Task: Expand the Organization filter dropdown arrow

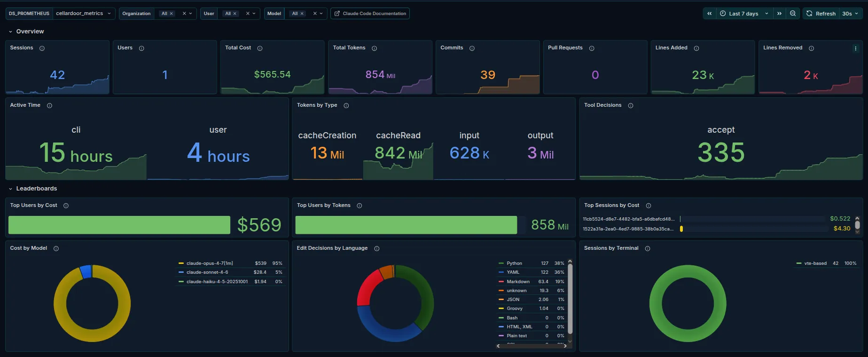Action: point(191,14)
